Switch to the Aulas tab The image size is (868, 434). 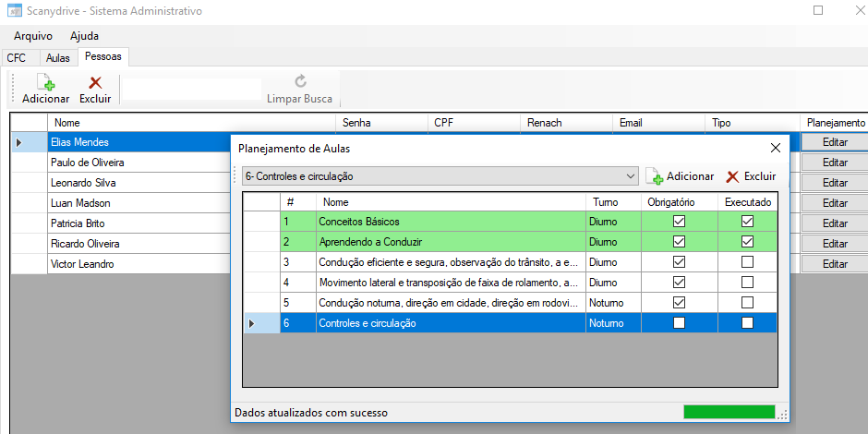pyautogui.click(x=58, y=57)
